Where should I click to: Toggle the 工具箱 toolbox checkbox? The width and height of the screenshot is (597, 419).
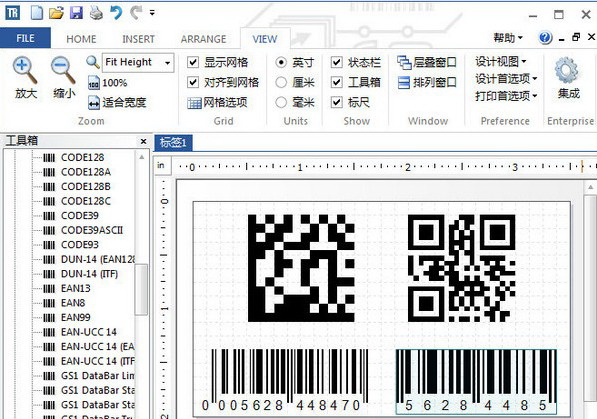click(337, 82)
